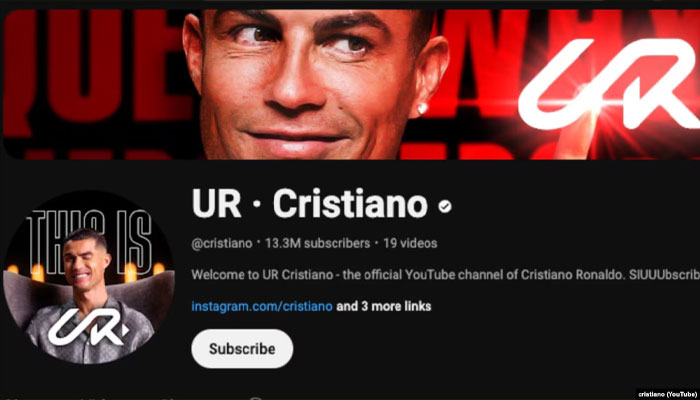Screen dimensions: 700x400
Task: Click the "UR · Cristiano" channel title
Action: (x=310, y=204)
